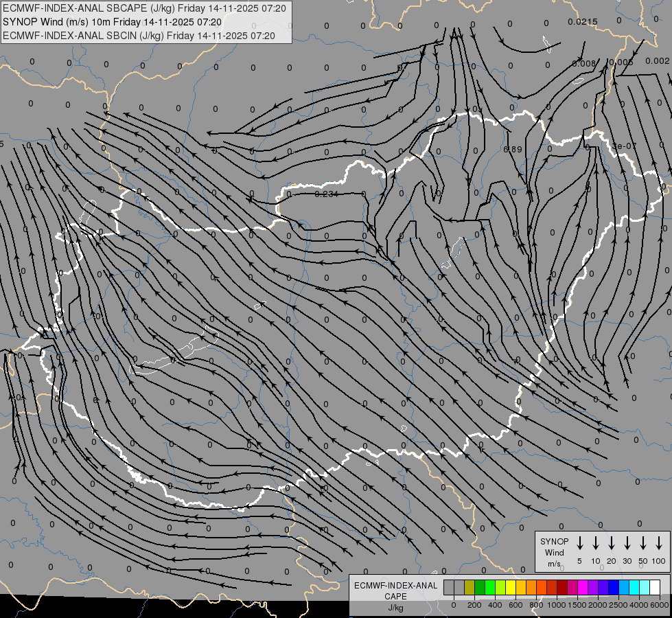Viewport: 672px width, 618px height.
Task: Click the 400 tick label in CAPE legend
Action: (x=495, y=605)
